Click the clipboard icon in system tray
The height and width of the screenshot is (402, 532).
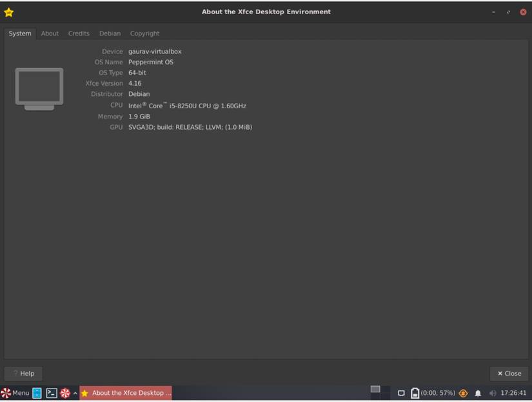point(401,393)
